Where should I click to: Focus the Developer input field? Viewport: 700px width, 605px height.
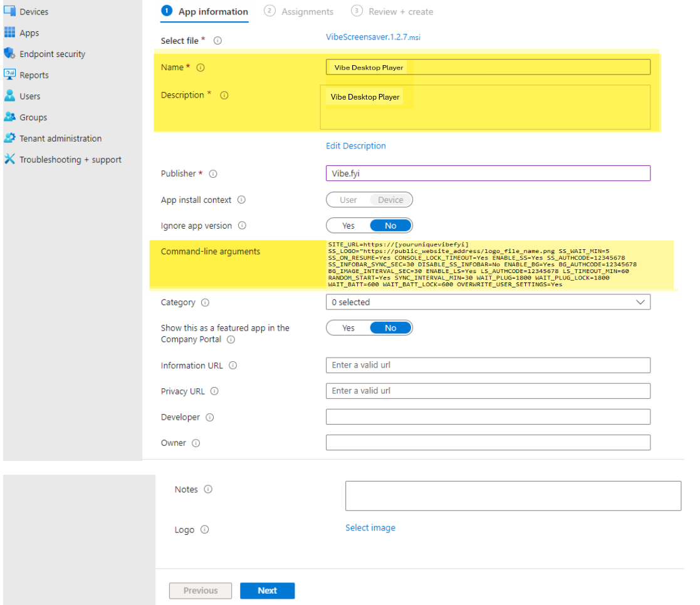pos(488,416)
